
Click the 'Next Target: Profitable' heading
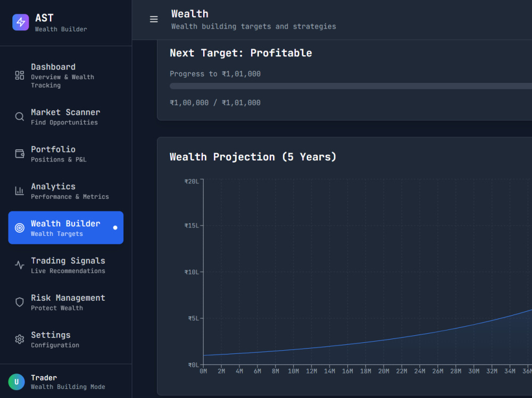[241, 53]
